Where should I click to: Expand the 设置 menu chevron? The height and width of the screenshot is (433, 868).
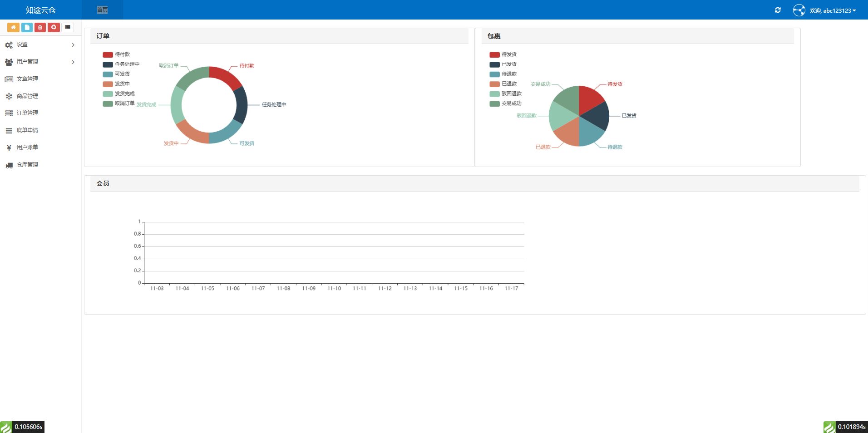(x=73, y=45)
